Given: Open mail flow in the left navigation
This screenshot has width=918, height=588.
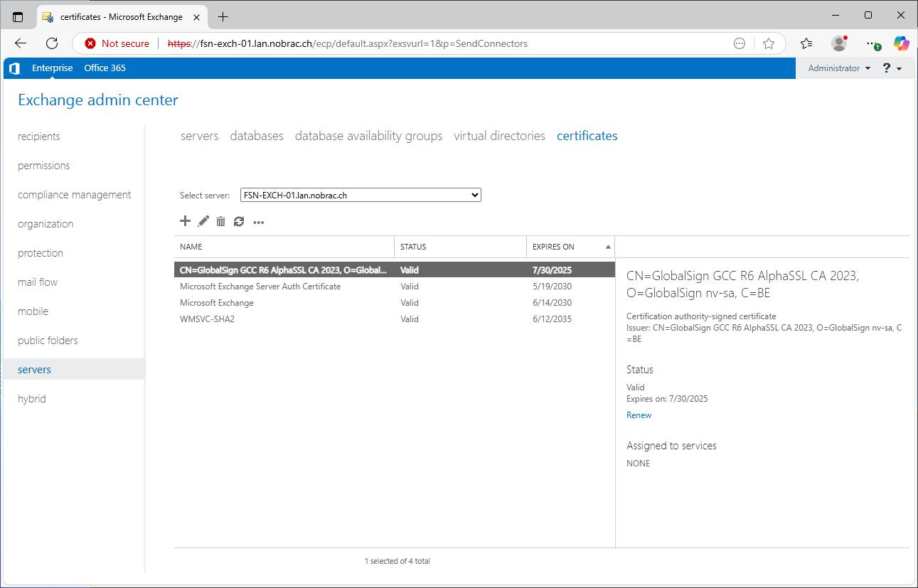Looking at the screenshot, I should 38,282.
